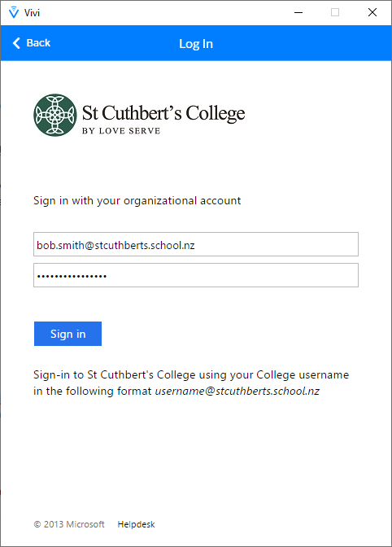Viewport: 392px width, 547px height.
Task: Open the Helpdesk link
Action: (x=136, y=524)
